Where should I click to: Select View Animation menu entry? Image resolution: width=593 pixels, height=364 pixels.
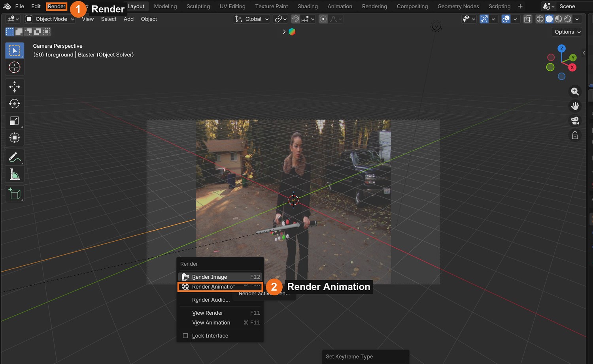tap(220, 323)
